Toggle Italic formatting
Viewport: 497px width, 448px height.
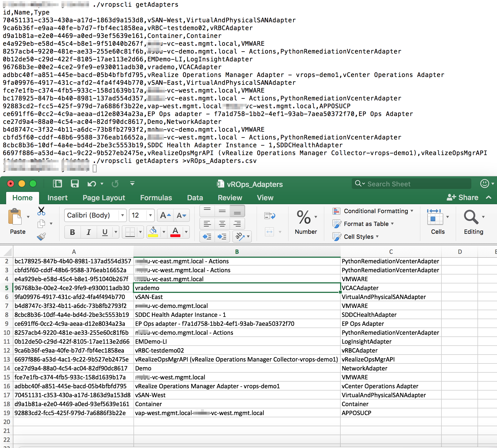tap(89, 232)
